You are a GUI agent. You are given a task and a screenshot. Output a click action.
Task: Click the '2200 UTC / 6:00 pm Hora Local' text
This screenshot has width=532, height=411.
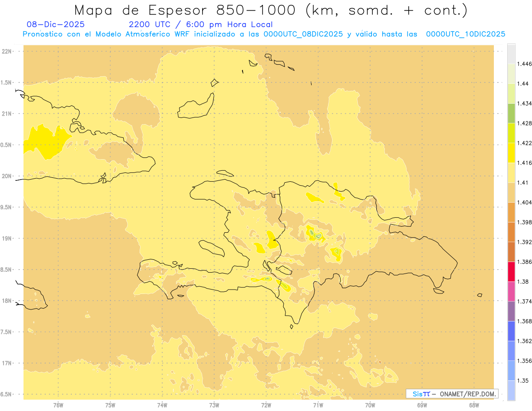201,25
